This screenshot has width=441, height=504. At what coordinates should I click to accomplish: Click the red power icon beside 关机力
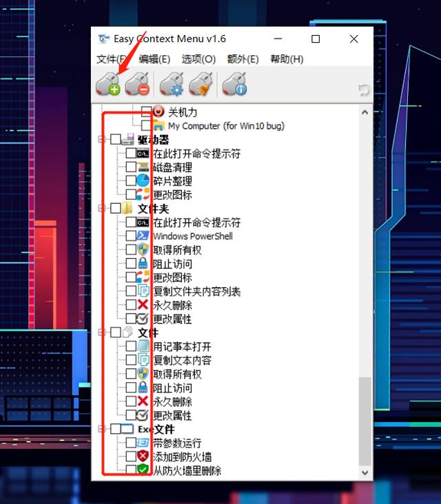tap(158, 112)
